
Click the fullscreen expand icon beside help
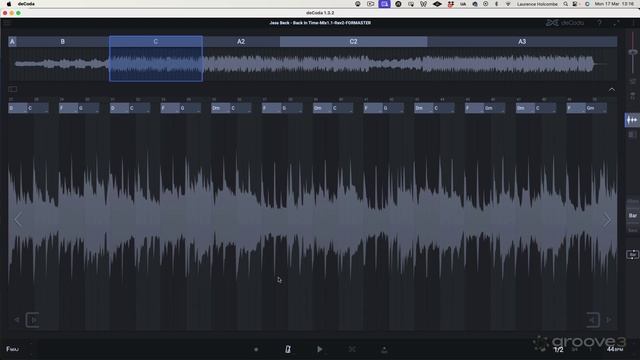click(616, 23)
